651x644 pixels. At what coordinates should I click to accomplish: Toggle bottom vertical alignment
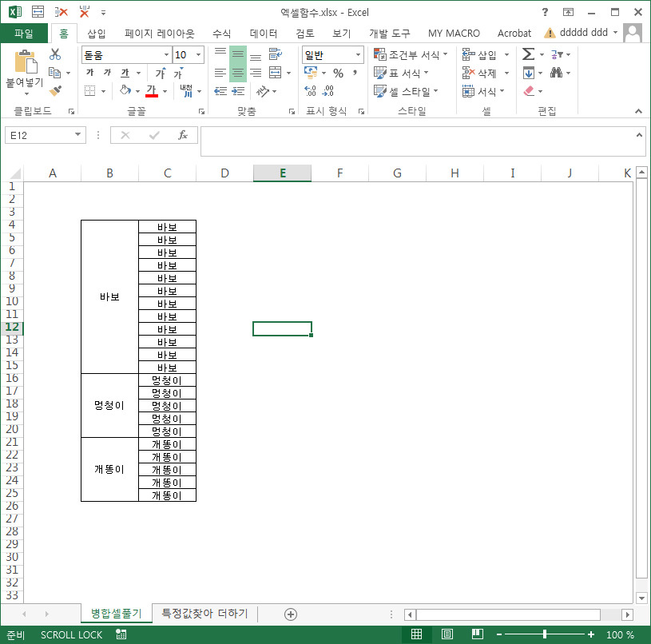256,56
